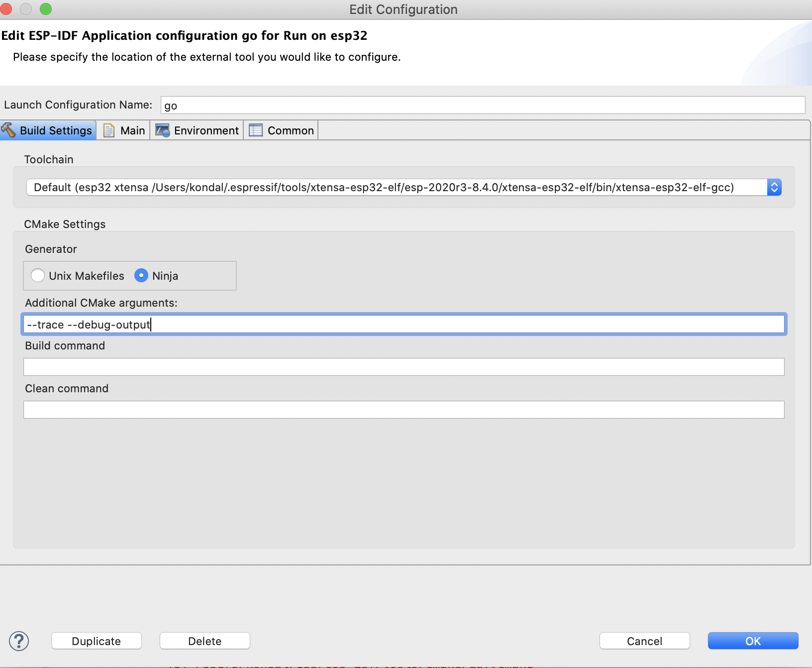
Task: Edit the Launch Configuration Name field
Action: [x=483, y=105]
